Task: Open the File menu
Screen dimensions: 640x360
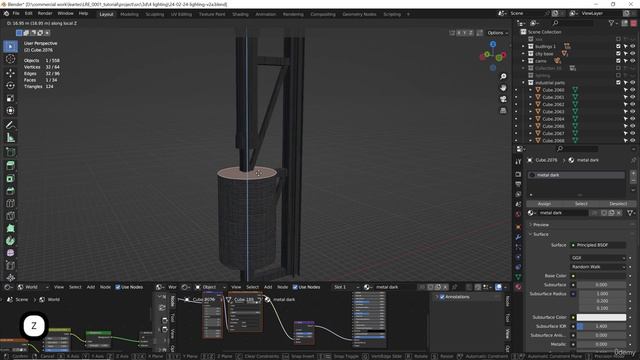Action: point(16,13)
